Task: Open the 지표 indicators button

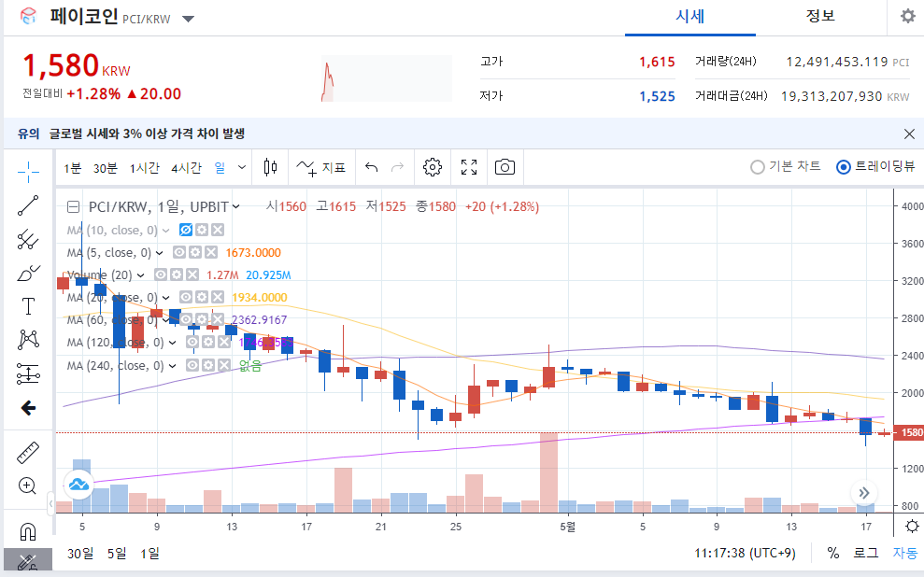Action: click(x=320, y=167)
